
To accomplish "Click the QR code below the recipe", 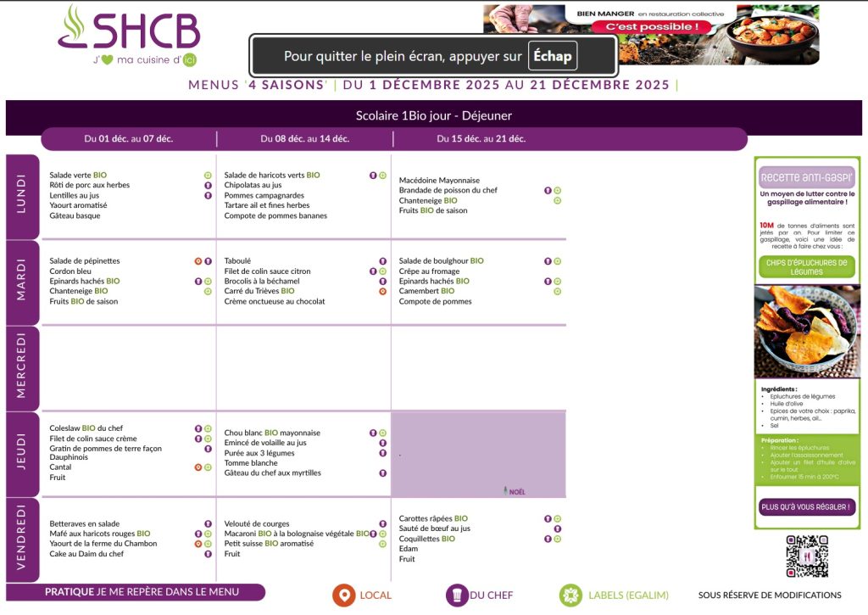I will point(806,556).
